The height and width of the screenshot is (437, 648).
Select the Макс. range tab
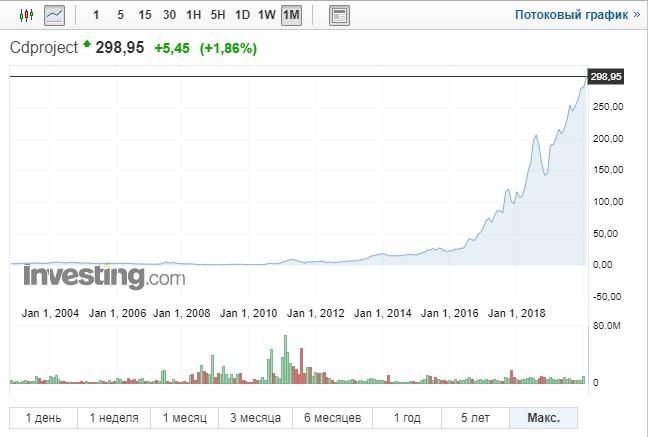pyautogui.click(x=544, y=418)
